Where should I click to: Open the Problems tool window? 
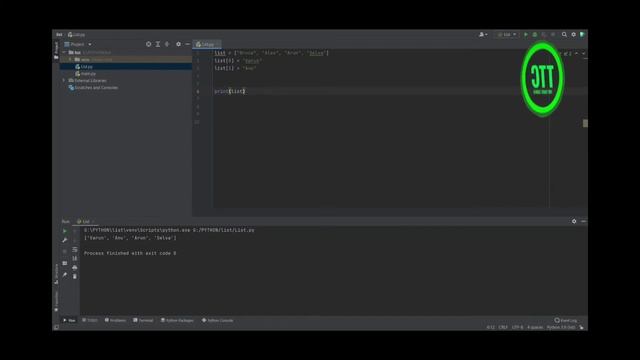coord(116,320)
